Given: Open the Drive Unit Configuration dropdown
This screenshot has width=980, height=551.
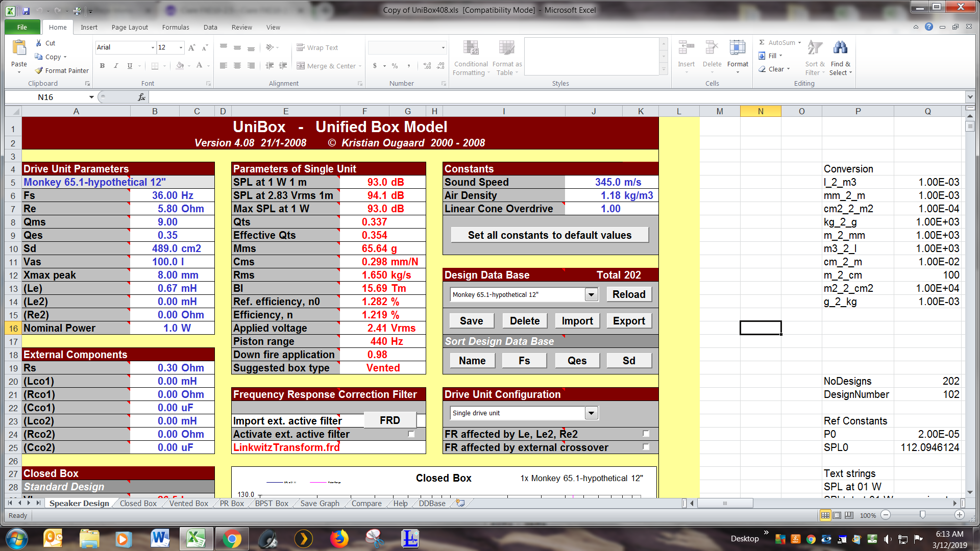Looking at the screenshot, I should (591, 413).
